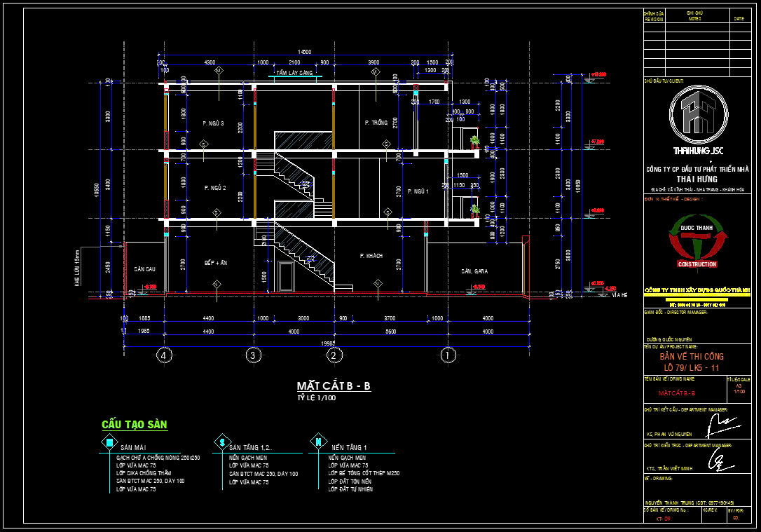Select grid axis bubble number 3
This screenshot has width=761, height=532.
(254, 355)
